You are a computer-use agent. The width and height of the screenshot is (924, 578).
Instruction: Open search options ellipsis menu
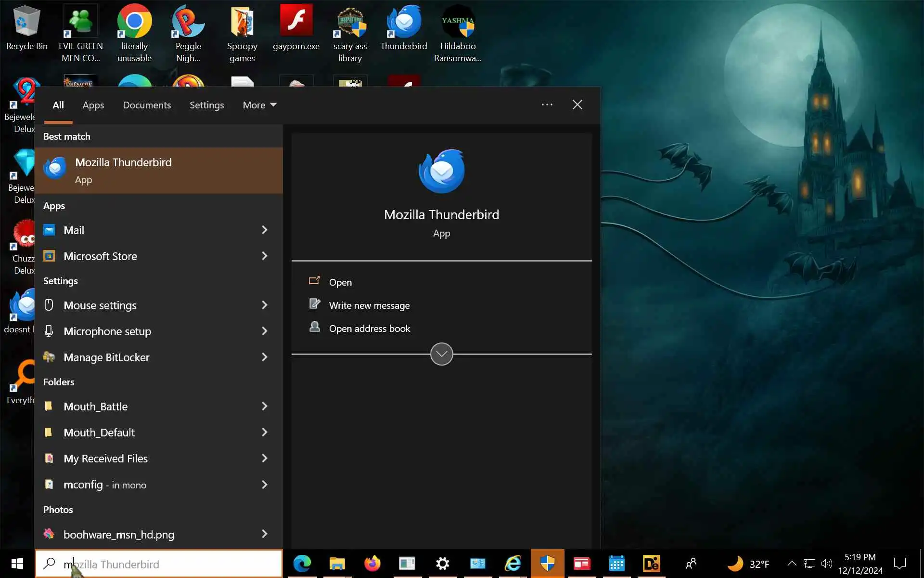[x=547, y=105]
